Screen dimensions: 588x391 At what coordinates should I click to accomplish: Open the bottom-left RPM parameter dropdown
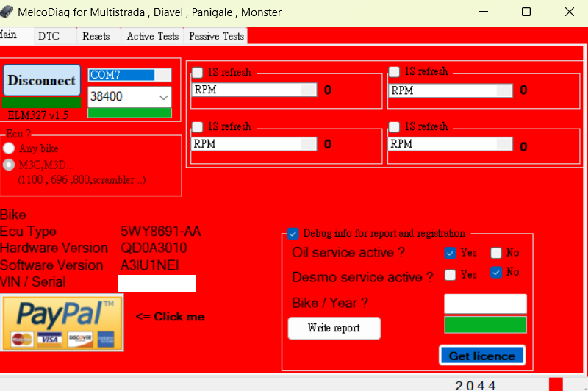pyautogui.click(x=254, y=144)
